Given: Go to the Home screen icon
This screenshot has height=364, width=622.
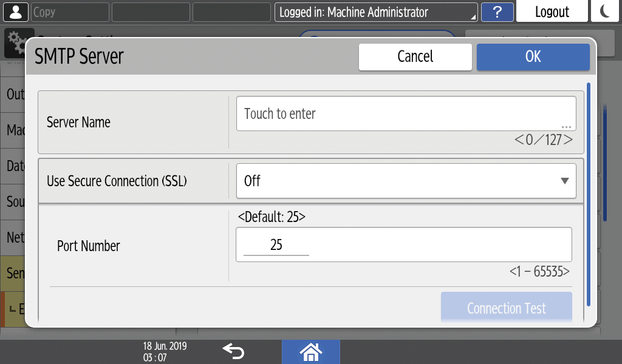Looking at the screenshot, I should (x=310, y=351).
